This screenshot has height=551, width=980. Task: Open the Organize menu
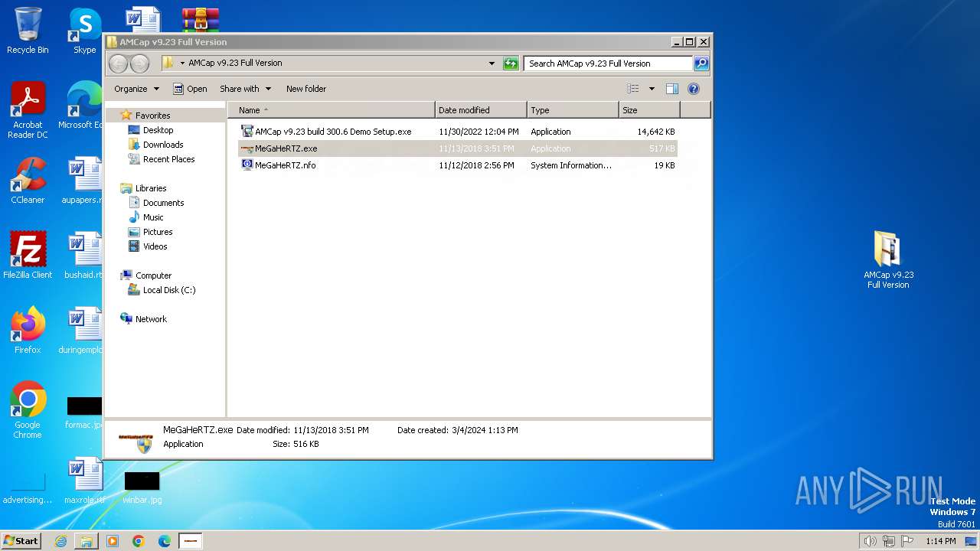point(136,89)
